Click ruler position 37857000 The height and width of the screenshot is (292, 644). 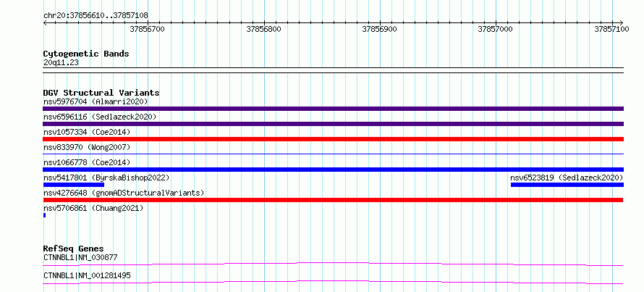(496, 29)
